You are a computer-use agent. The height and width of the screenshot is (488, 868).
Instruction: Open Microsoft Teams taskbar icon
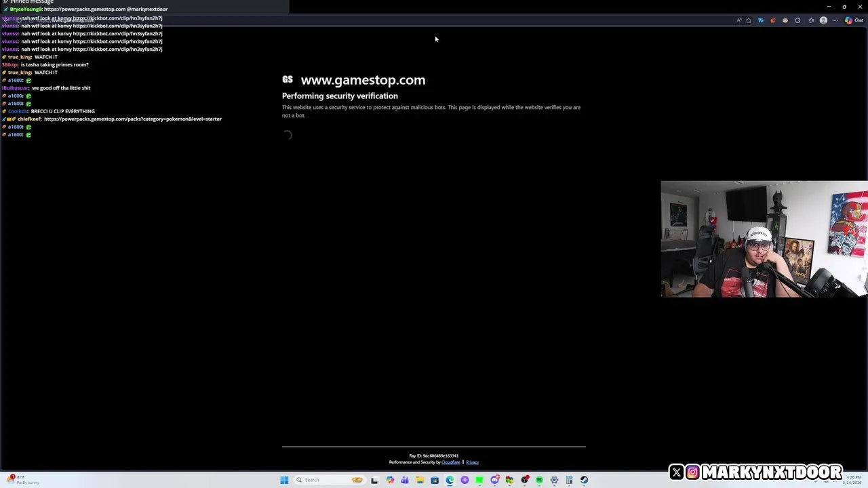pyautogui.click(x=405, y=480)
